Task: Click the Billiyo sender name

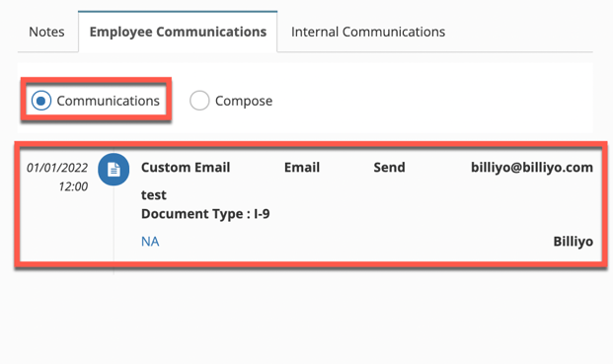Action: (573, 242)
